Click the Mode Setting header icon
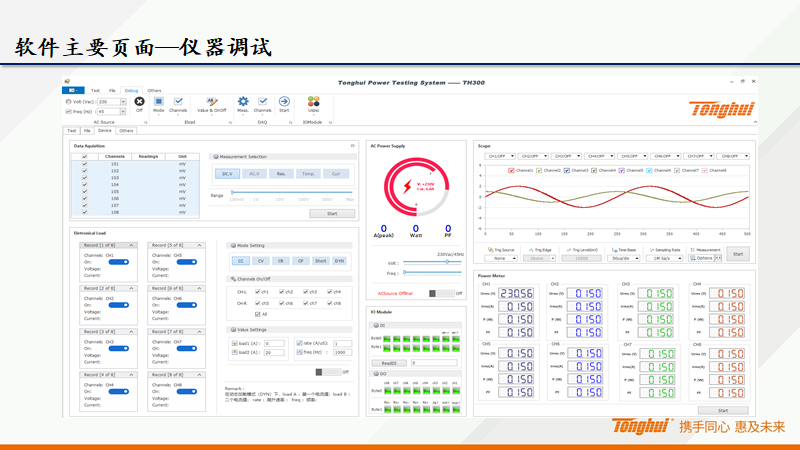Image resolution: width=800 pixels, height=450 pixels. pos(233,245)
